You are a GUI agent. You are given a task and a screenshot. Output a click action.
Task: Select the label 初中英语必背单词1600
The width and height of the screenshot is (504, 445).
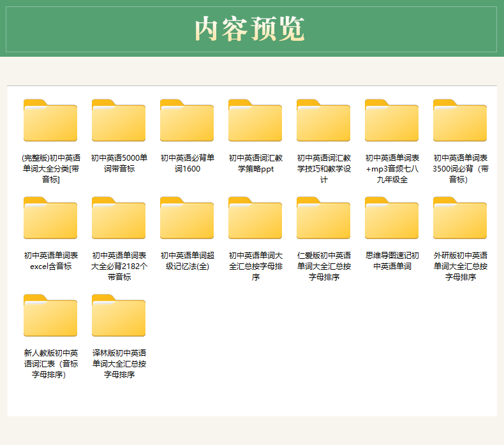tap(188, 163)
